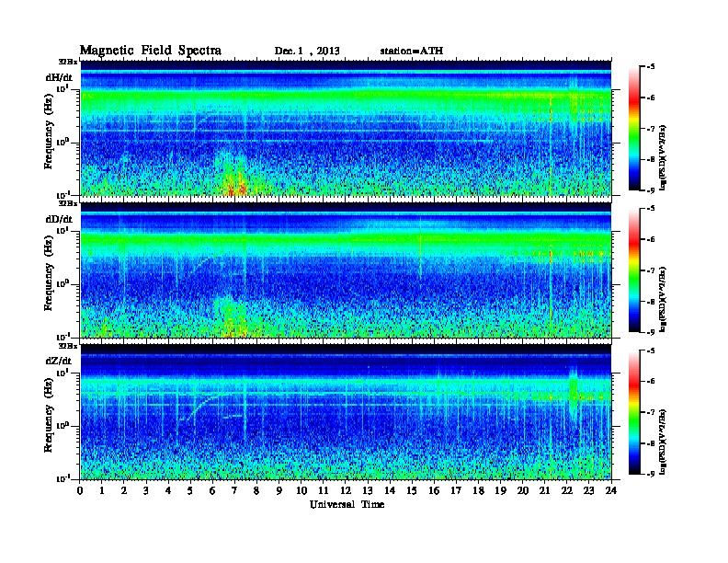Click the dZ/dt panel color bar
This screenshot has width=728, height=563.
coord(634,412)
